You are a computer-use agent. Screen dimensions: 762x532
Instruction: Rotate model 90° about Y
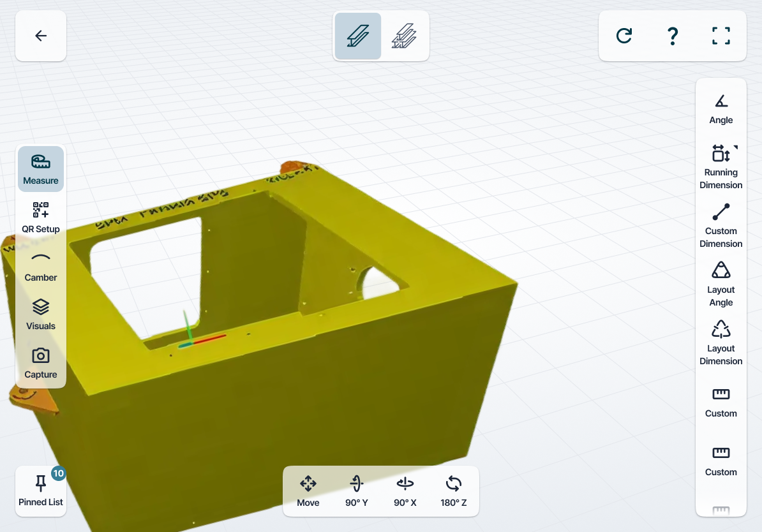click(x=357, y=491)
